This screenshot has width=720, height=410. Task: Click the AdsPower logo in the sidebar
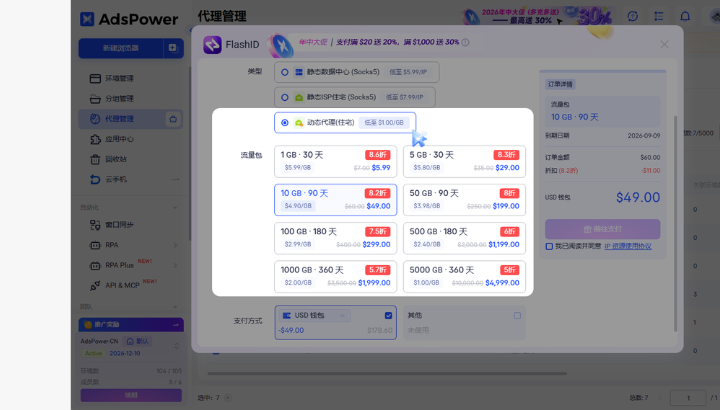pos(129,19)
